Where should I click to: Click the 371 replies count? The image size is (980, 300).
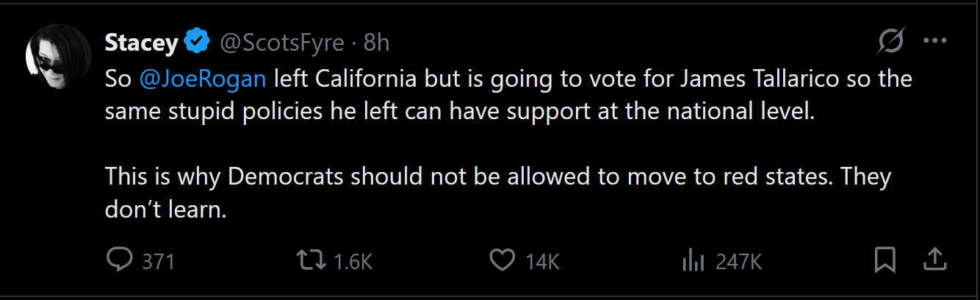click(x=158, y=260)
